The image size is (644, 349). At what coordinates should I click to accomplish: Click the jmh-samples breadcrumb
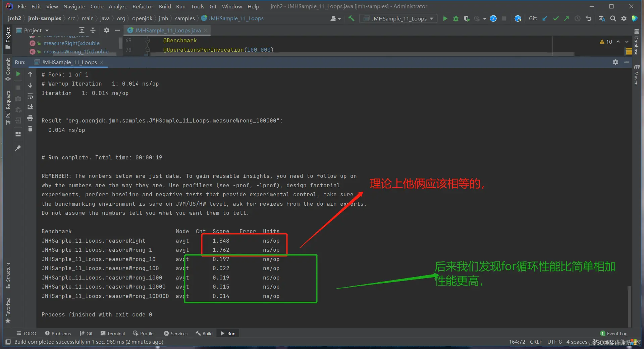[x=44, y=18]
